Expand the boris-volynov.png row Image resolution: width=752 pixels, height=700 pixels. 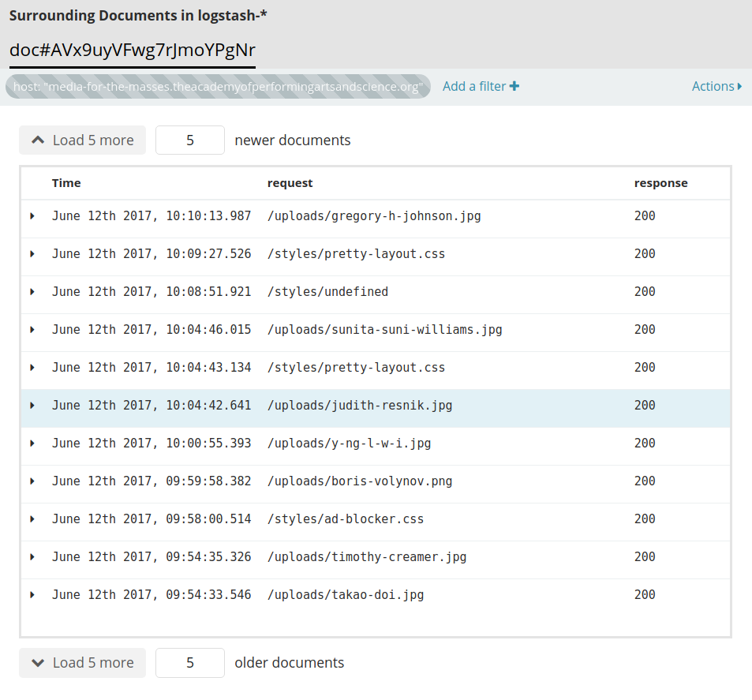(x=32, y=481)
